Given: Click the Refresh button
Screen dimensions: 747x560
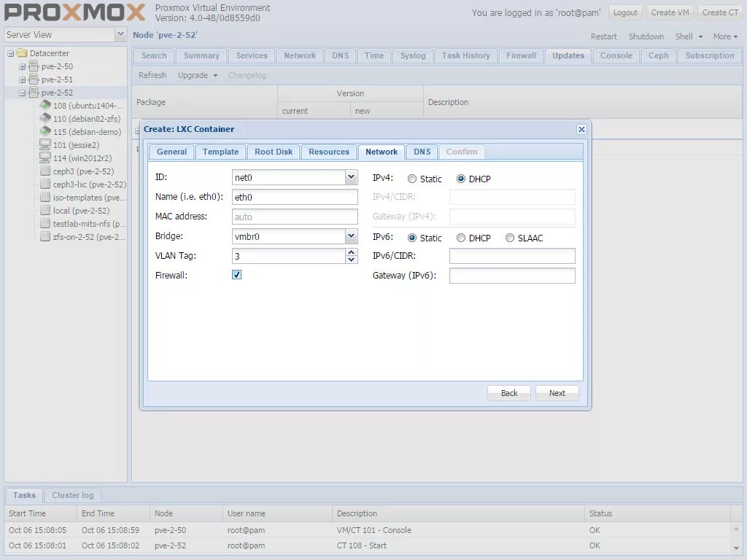Looking at the screenshot, I should [152, 75].
